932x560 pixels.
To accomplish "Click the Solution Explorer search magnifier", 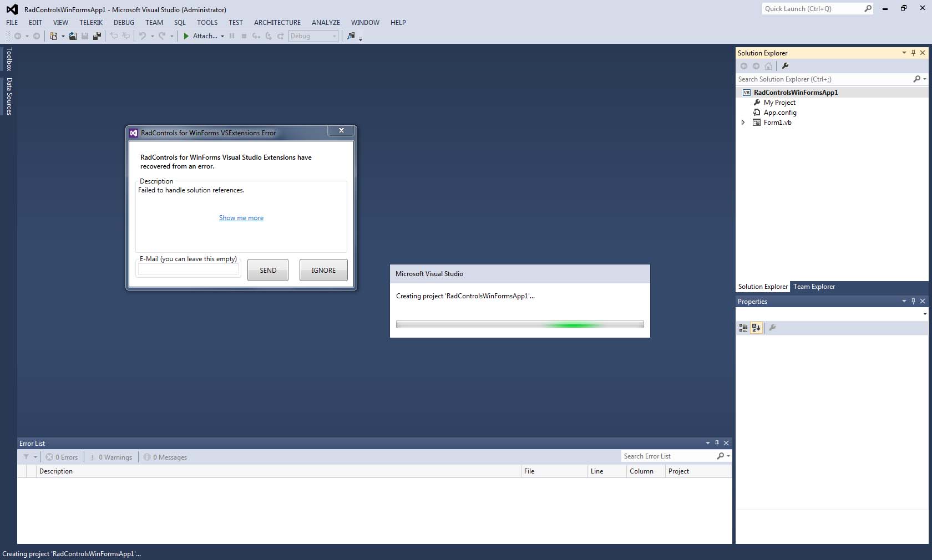I will point(917,79).
